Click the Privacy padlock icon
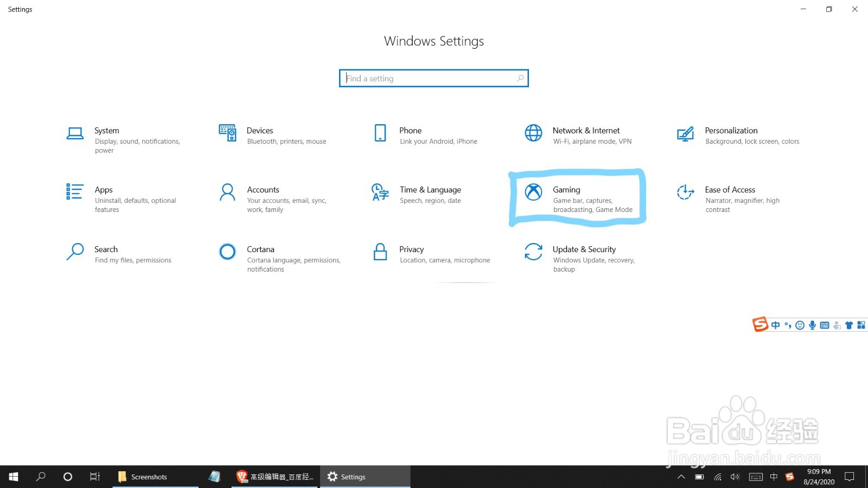Image resolution: width=868 pixels, height=488 pixels. [x=380, y=252]
